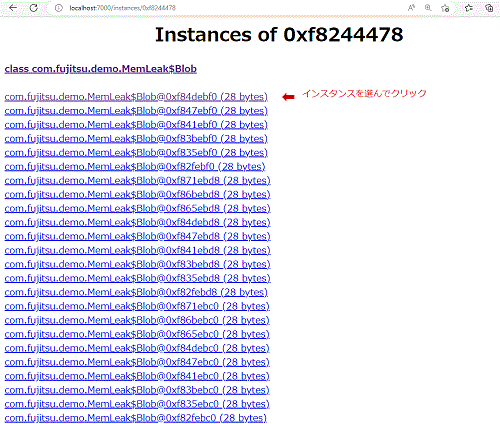Open instance Blob@0xf835ebf0
500x424 pixels.
(x=136, y=153)
